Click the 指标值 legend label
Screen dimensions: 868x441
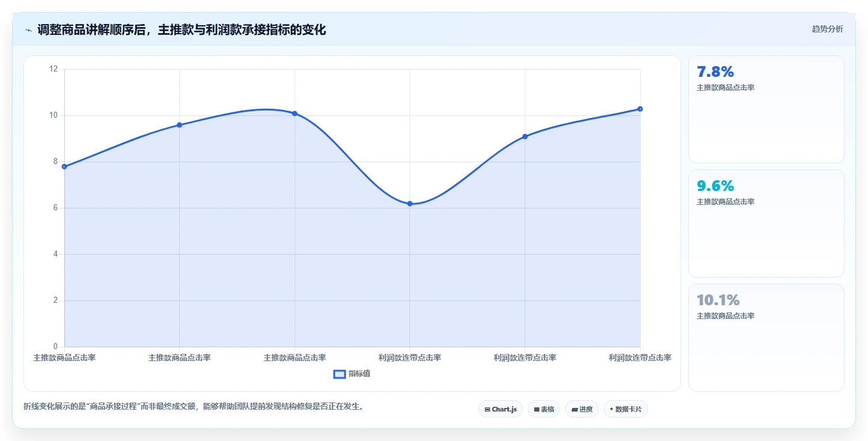359,374
